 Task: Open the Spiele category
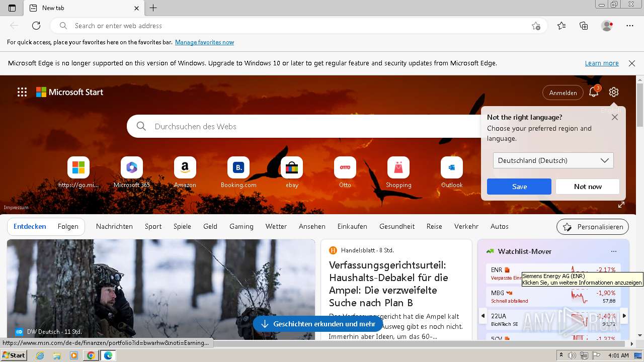coord(182,227)
